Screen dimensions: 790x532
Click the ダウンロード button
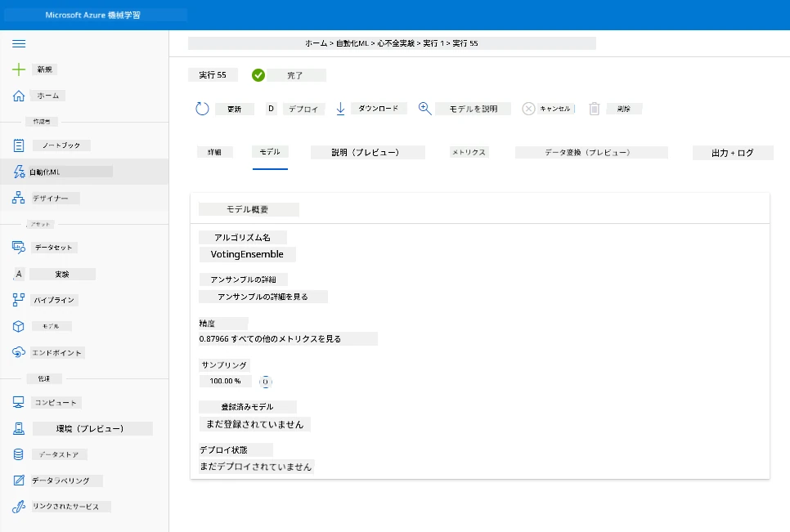click(x=379, y=108)
